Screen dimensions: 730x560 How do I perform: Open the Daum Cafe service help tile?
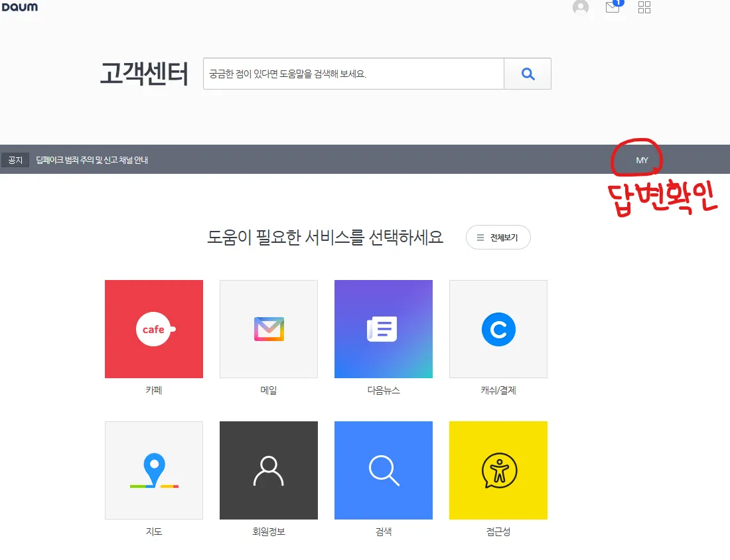click(153, 328)
